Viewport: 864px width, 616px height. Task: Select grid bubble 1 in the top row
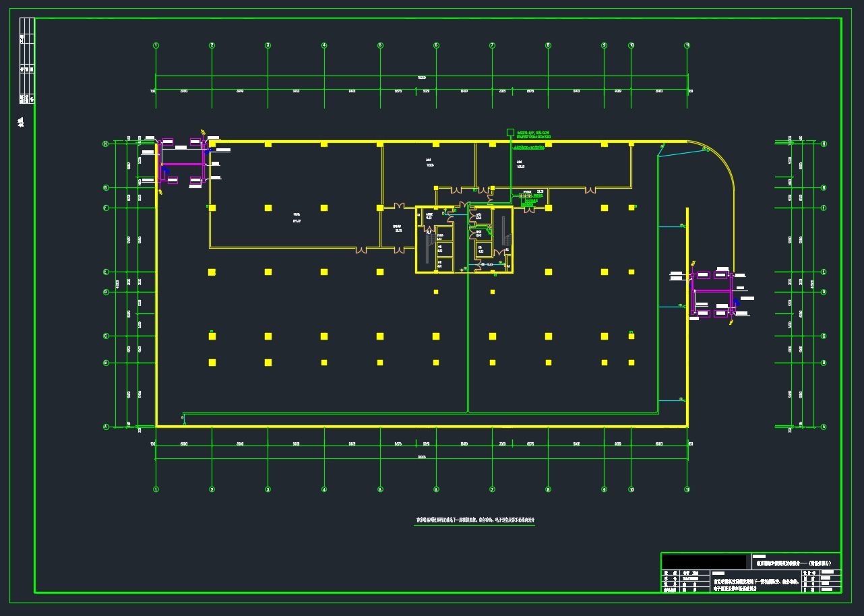[x=156, y=46]
